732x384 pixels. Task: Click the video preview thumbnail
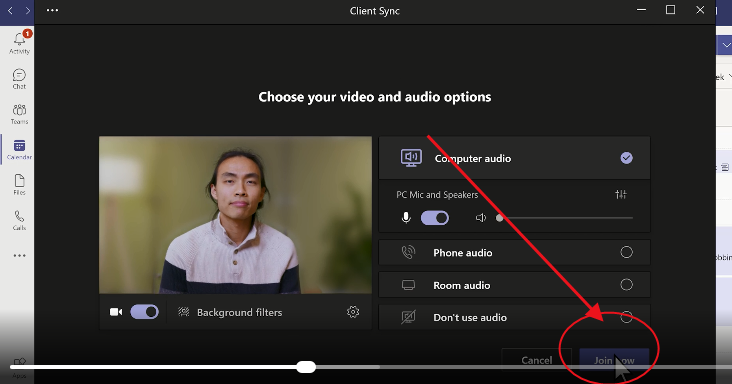tap(235, 215)
